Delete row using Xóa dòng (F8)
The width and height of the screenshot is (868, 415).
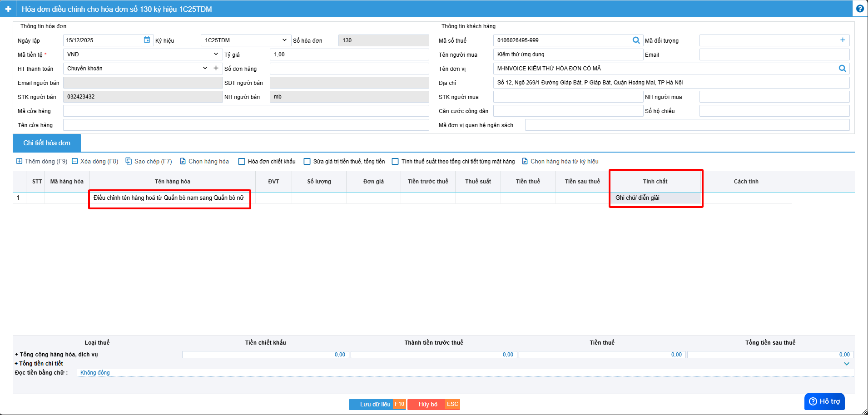coord(95,161)
